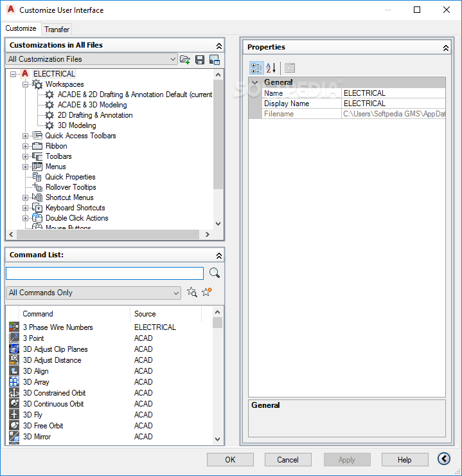Click the Apply button
This screenshot has width=462, height=476.
click(347, 460)
